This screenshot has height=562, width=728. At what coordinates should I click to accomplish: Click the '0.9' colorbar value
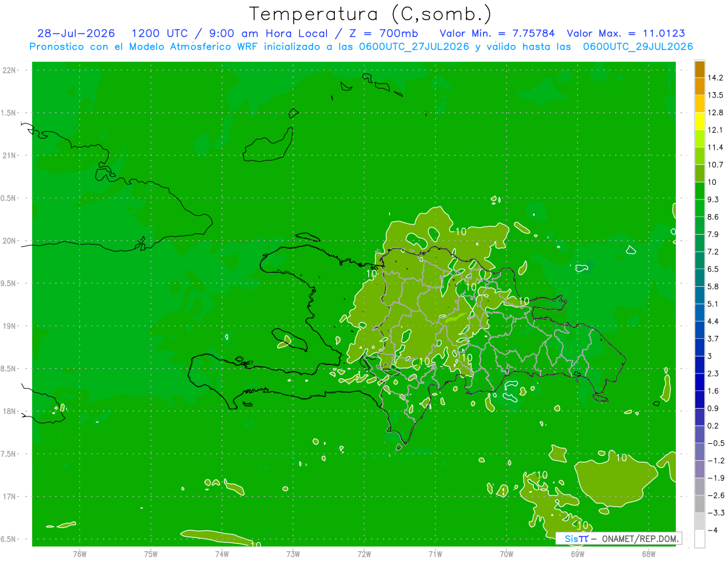[x=713, y=408]
